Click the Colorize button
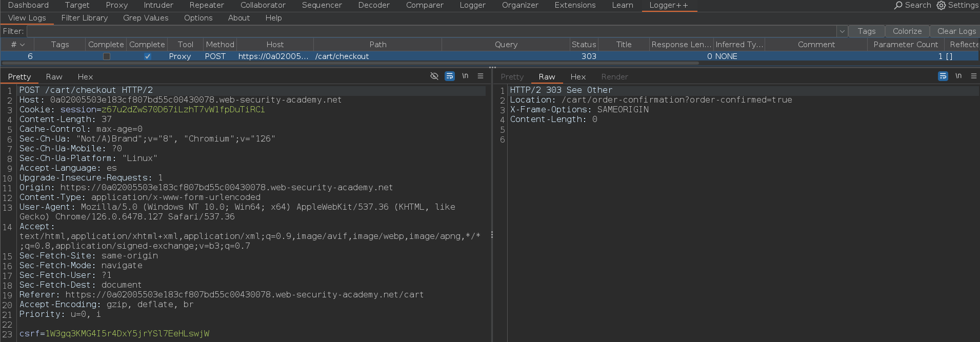The image size is (980, 342). [x=907, y=31]
